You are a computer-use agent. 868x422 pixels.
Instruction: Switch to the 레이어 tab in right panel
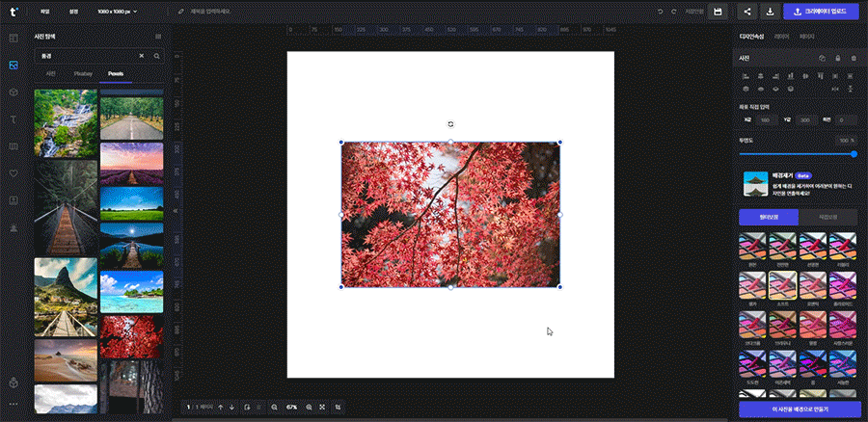click(x=781, y=37)
